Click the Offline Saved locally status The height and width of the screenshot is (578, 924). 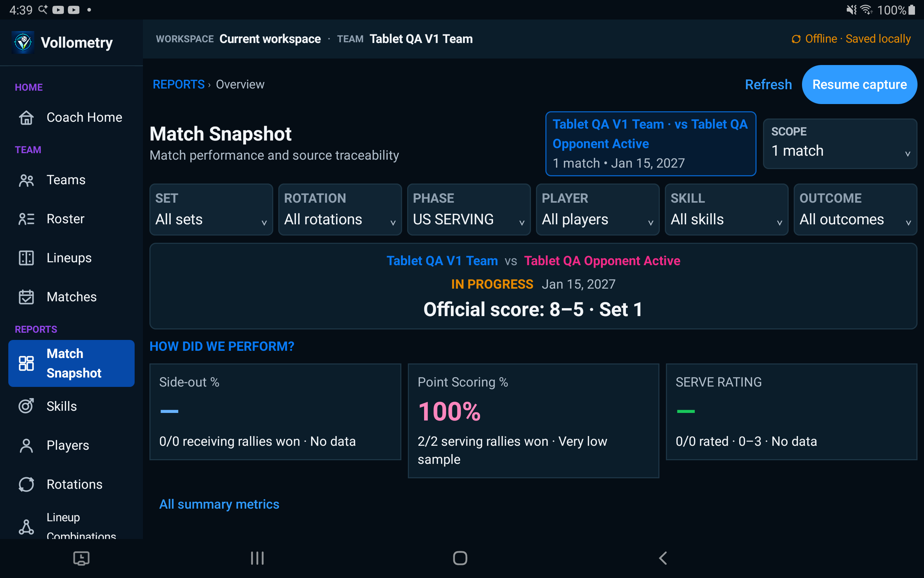pyautogui.click(x=851, y=39)
